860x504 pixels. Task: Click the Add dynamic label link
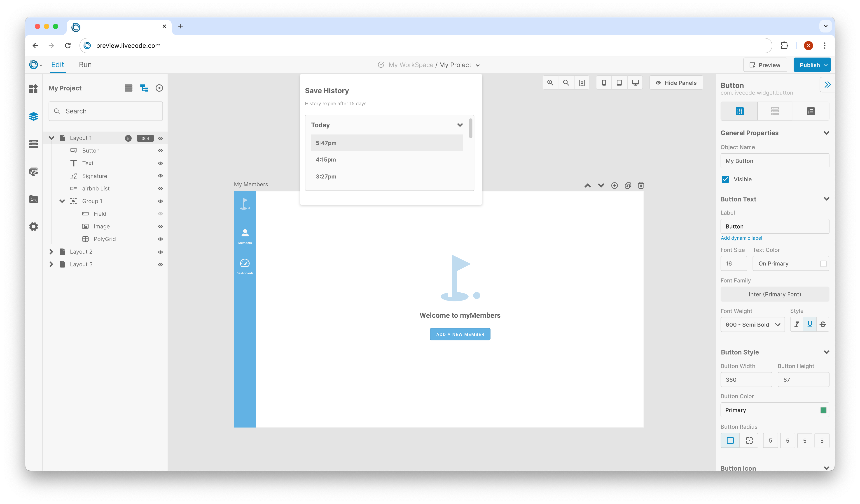tap(741, 238)
